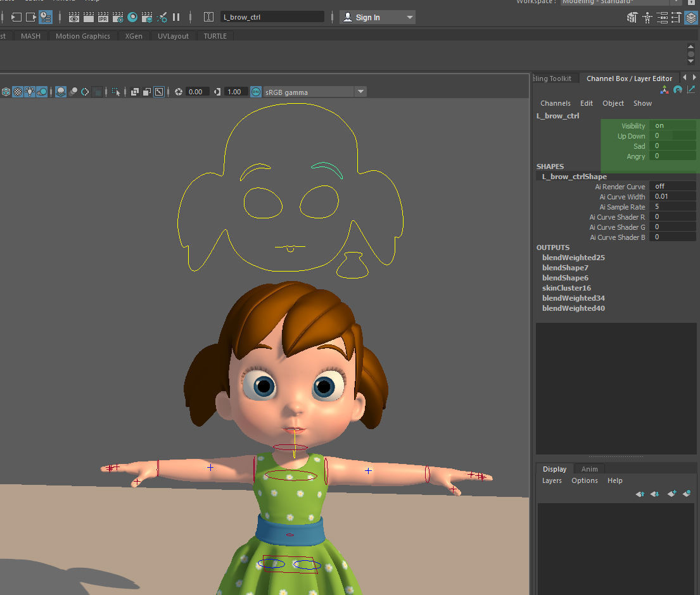700x595 pixels.
Task: Select blendShape6 output node
Action: 565,278
